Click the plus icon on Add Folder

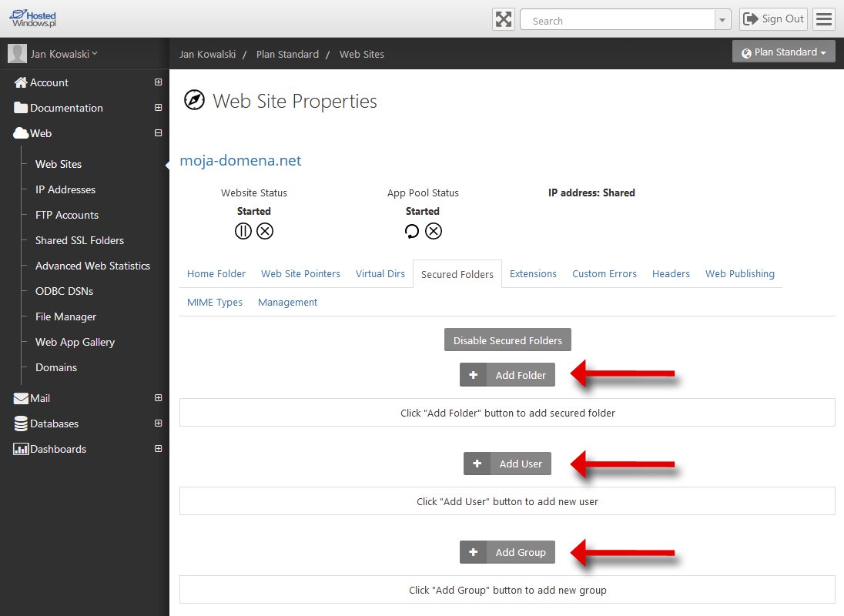pyautogui.click(x=473, y=375)
